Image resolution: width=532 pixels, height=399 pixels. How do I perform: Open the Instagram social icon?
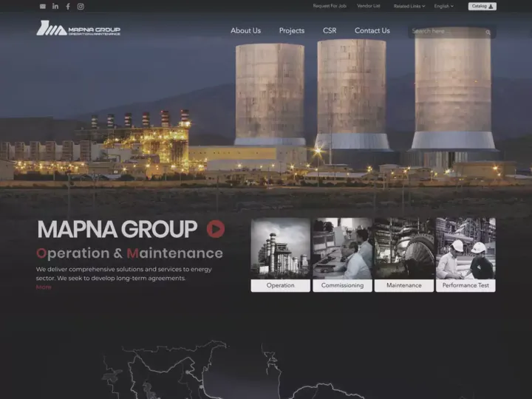(x=81, y=7)
